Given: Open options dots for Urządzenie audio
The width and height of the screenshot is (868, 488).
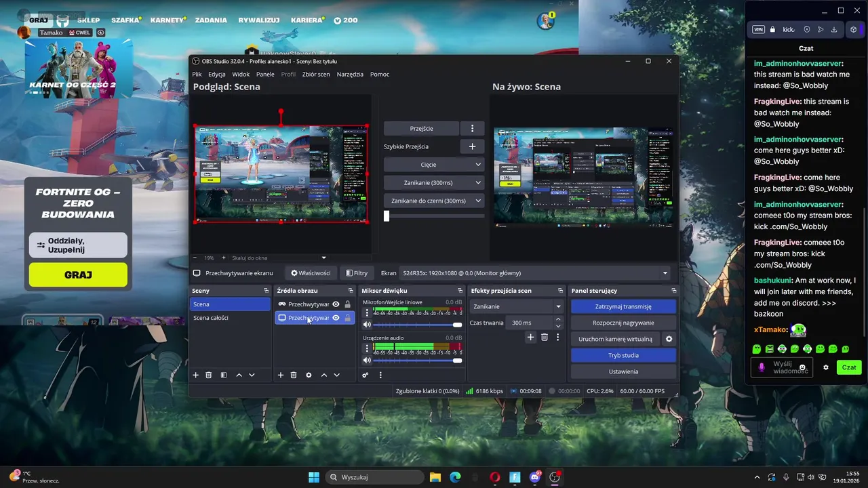Looking at the screenshot, I should point(367,348).
